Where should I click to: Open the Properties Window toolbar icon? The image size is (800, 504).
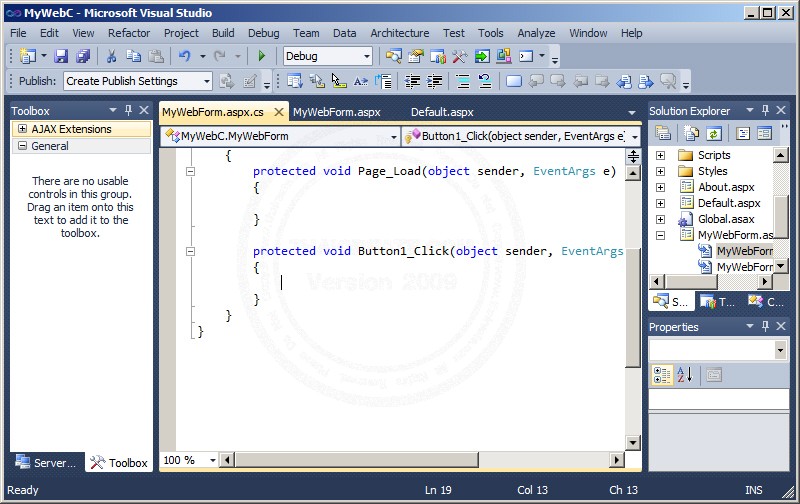[416, 56]
